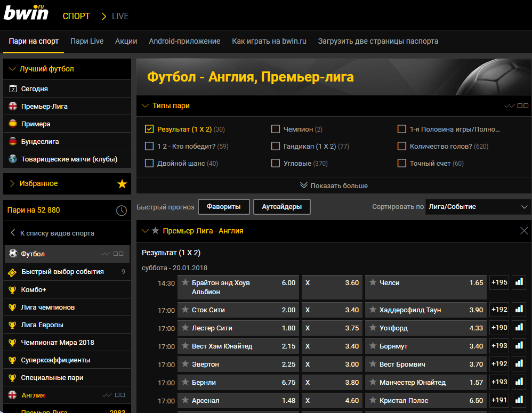Open statistics chart for Лестер Сити match
Viewport: 532px width, 413px height.
519,328
